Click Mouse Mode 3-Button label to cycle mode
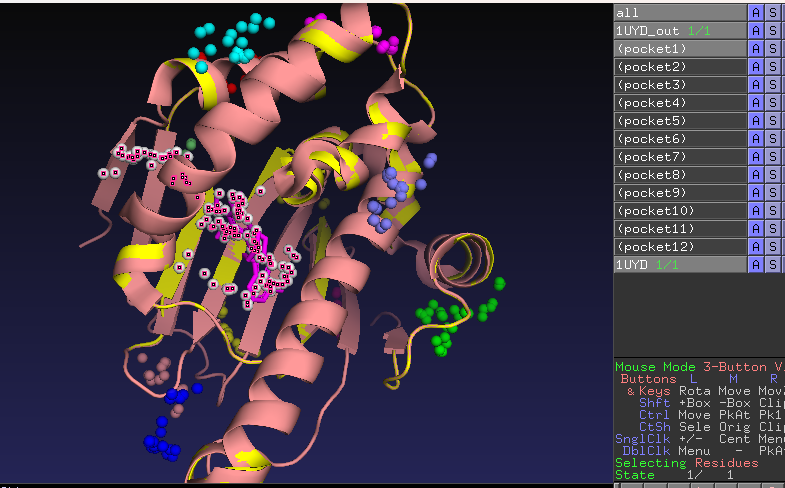785x488 pixels. (690, 367)
